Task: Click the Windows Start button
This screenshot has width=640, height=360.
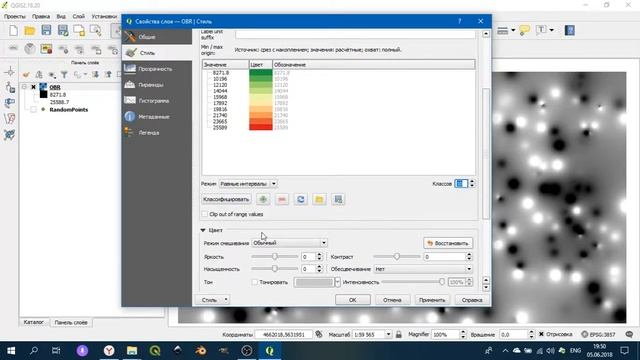Action: 11,351
